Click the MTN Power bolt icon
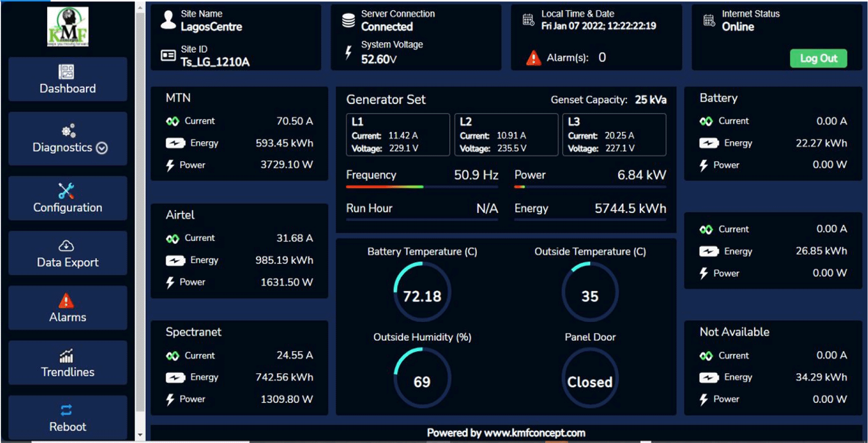This screenshot has height=443, width=868. coord(170,166)
